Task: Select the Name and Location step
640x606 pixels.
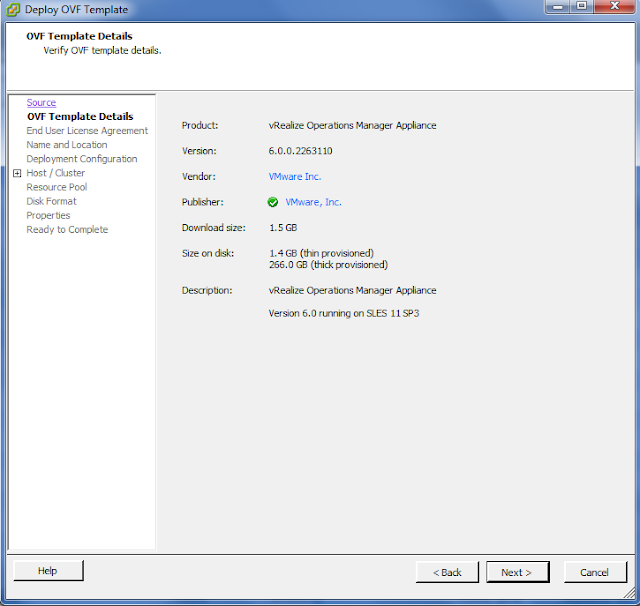Action: [67, 145]
